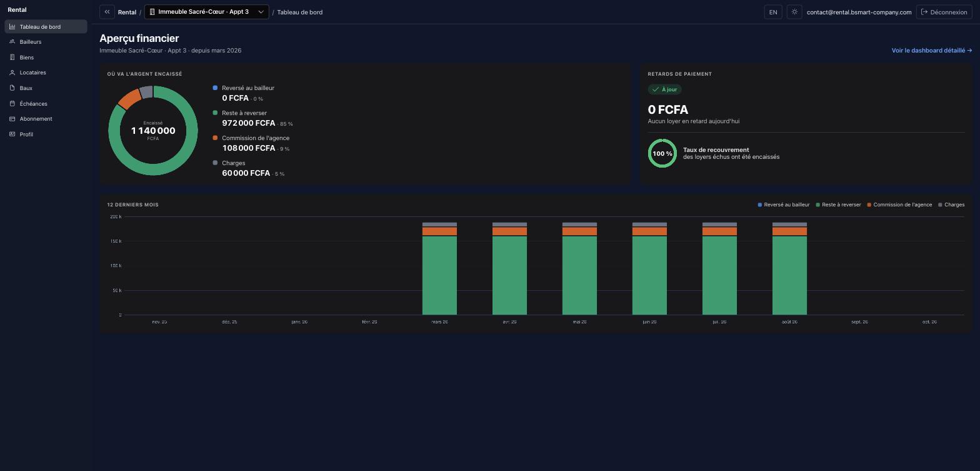Viewport: 980px width, 471px height.
Task: Click the Profil ID card icon in sidebar
Action: click(x=12, y=134)
